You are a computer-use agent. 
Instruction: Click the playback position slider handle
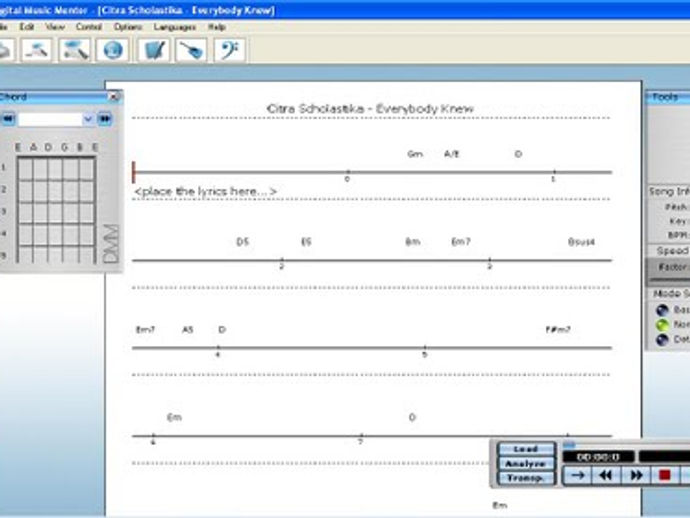569,445
